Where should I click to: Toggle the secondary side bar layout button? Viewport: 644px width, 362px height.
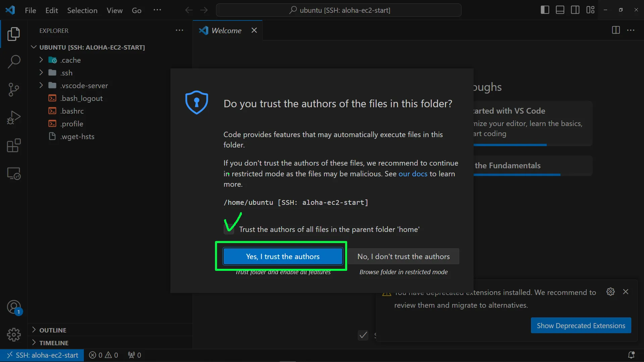point(575,10)
